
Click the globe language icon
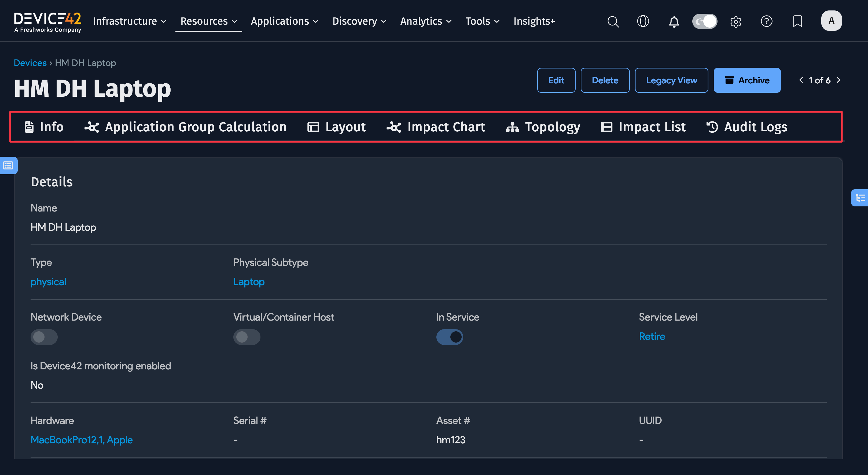click(x=643, y=21)
